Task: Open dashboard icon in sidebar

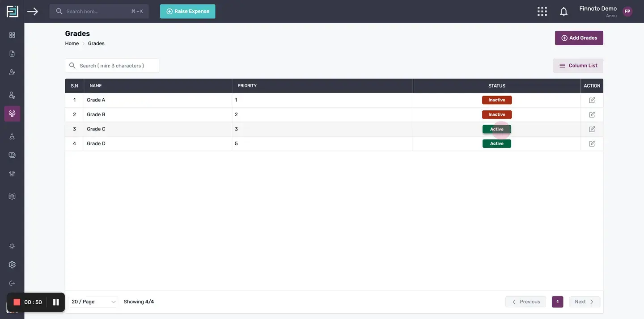Action: click(x=12, y=35)
